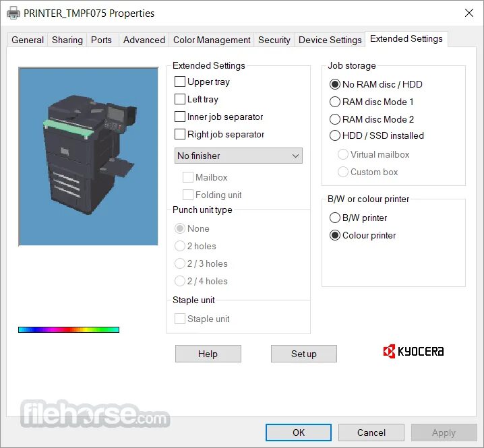The width and height of the screenshot is (484, 448).
Task: Switch to Color Management tab
Action: click(212, 40)
